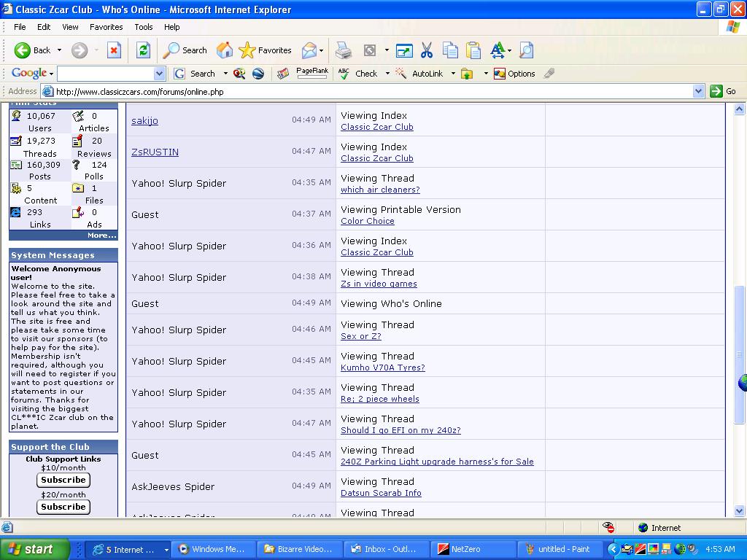The image size is (747, 560).
Task: Click the 'More...' link in stats panel
Action: (102, 236)
